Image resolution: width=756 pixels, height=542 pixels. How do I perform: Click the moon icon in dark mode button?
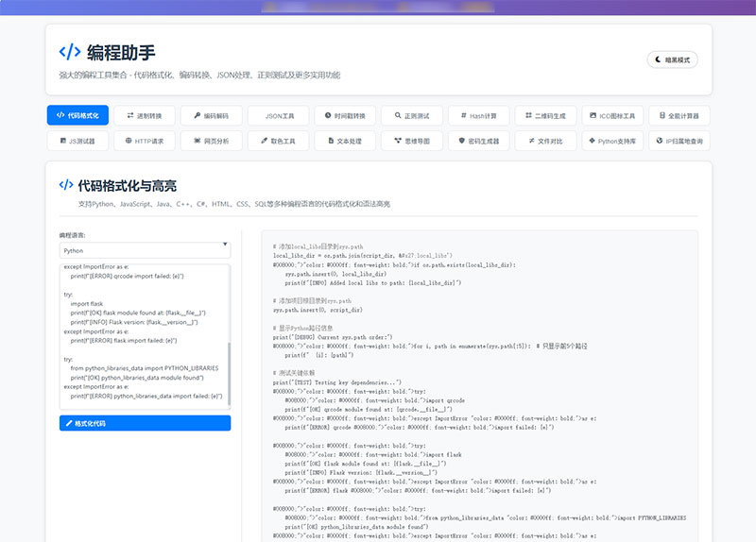point(658,59)
